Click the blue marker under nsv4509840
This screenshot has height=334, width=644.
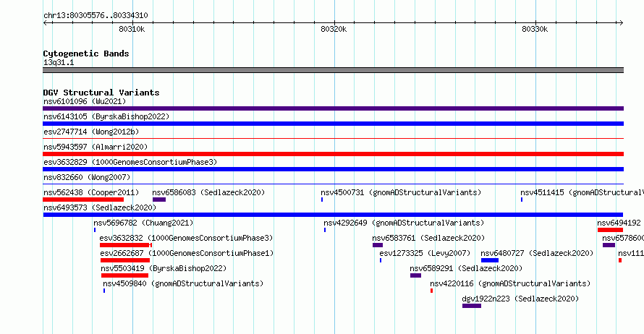(x=104, y=291)
